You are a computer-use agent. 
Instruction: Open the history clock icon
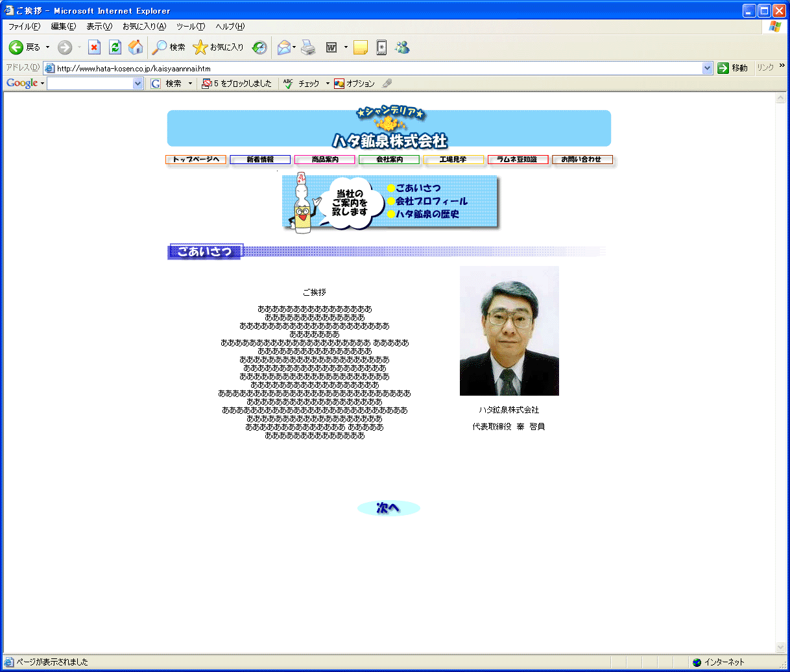pyautogui.click(x=259, y=47)
